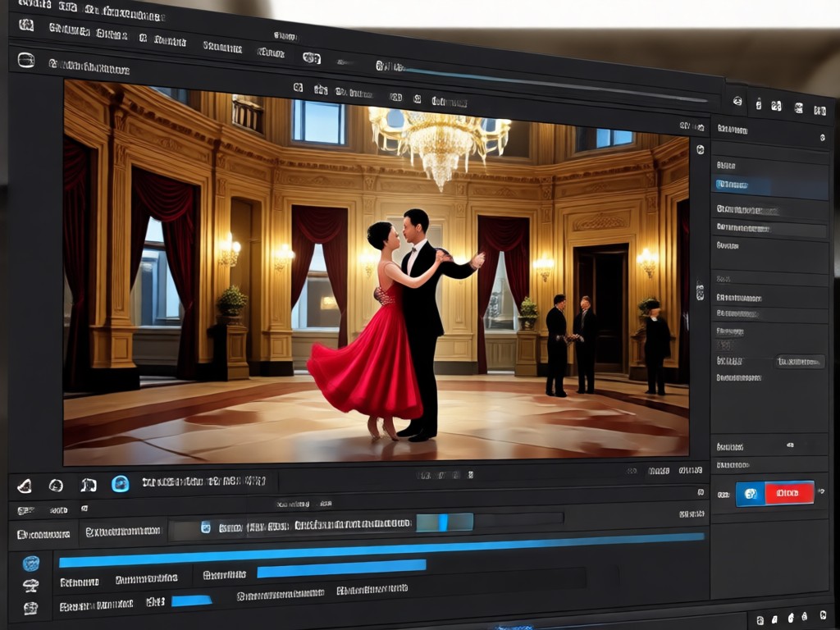Click the first icon in the bottom-right status corner
840x630 pixels.
(760, 620)
